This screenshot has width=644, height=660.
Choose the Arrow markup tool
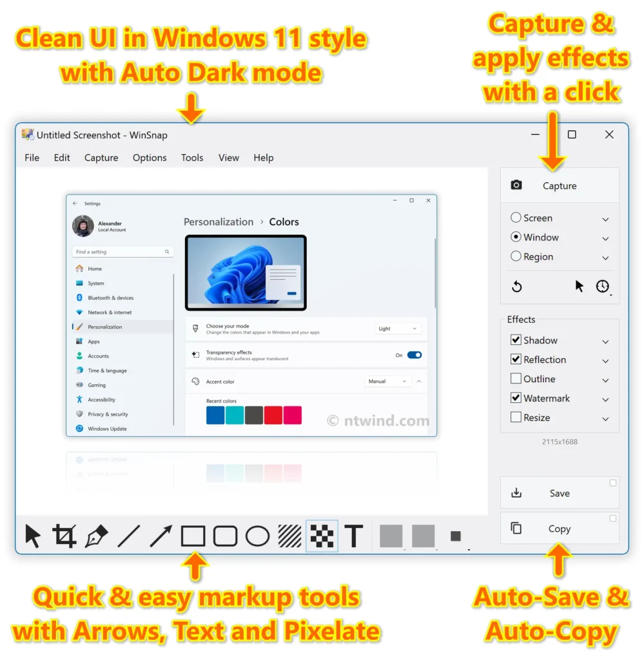161,536
